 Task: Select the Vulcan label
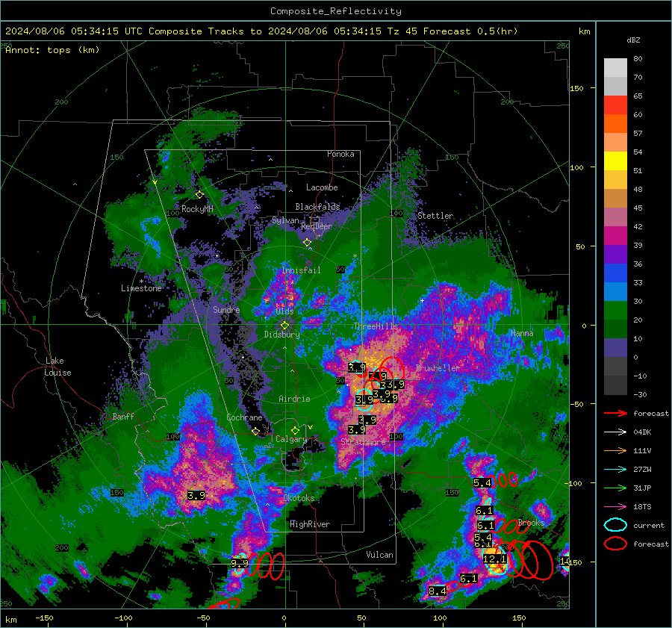[x=380, y=555]
